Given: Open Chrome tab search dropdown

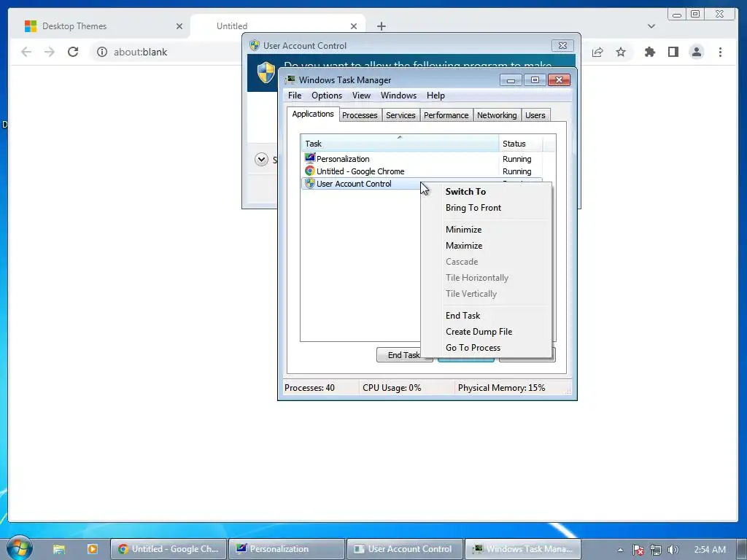Looking at the screenshot, I should click(x=651, y=26).
